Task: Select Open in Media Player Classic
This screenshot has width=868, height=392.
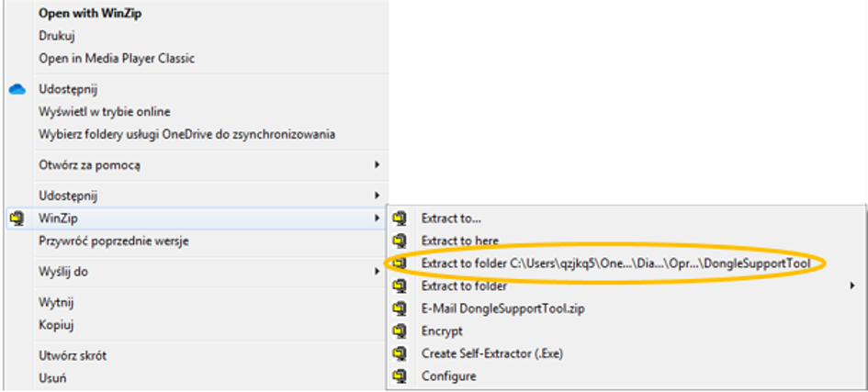Action: coord(117,58)
